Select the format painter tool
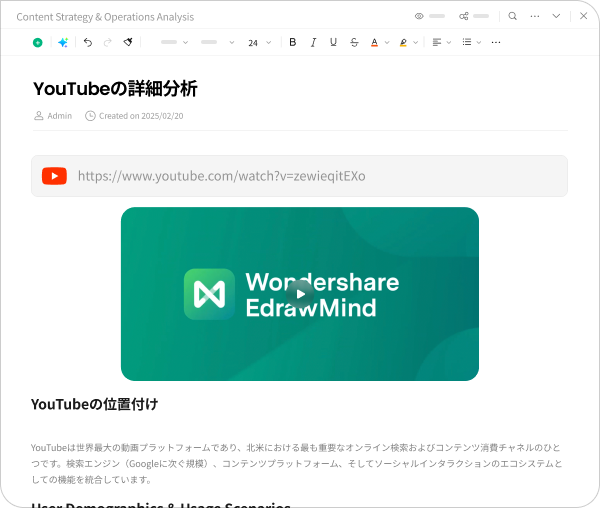The height and width of the screenshot is (508, 600). point(128,43)
